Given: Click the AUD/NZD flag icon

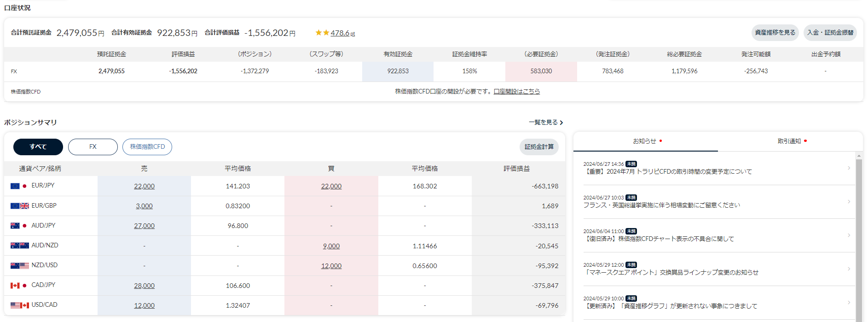Looking at the screenshot, I should point(20,246).
